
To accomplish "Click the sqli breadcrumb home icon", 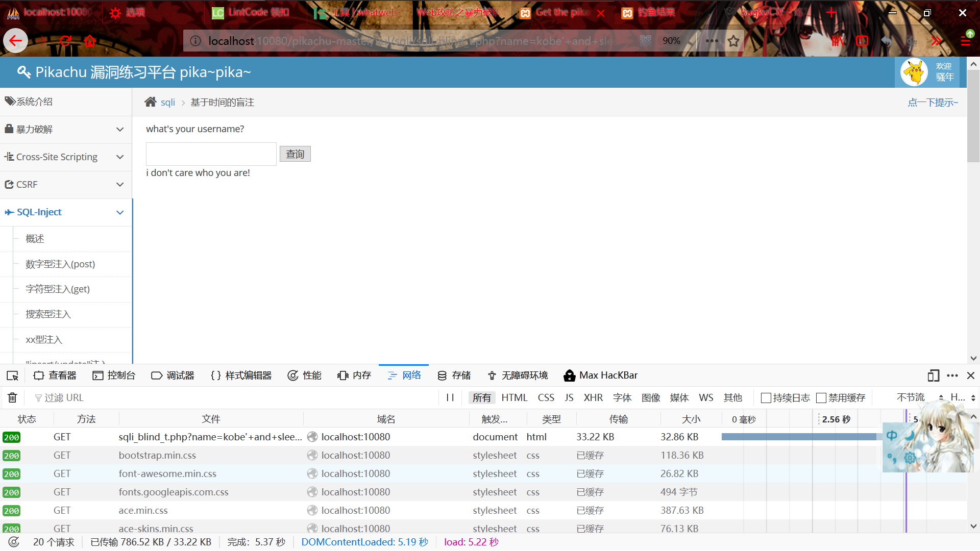I will click(150, 102).
